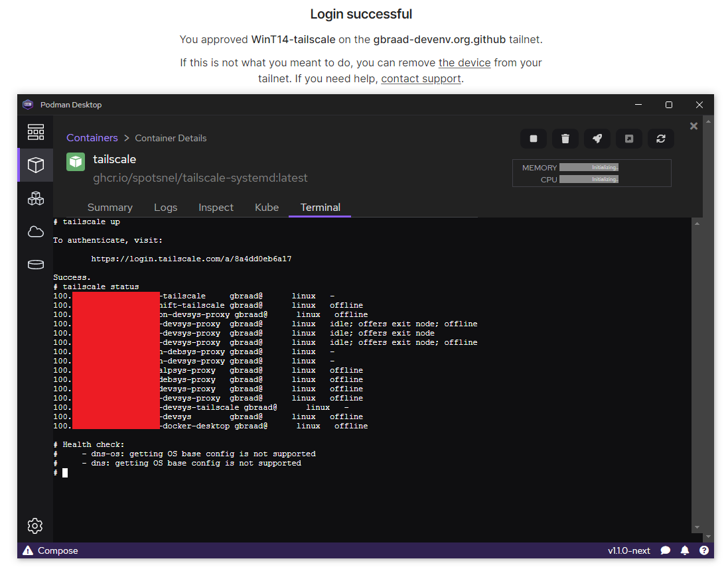This screenshot has width=728, height=571.
Task: Minimize the Podman Desktop window
Action: [x=638, y=105]
